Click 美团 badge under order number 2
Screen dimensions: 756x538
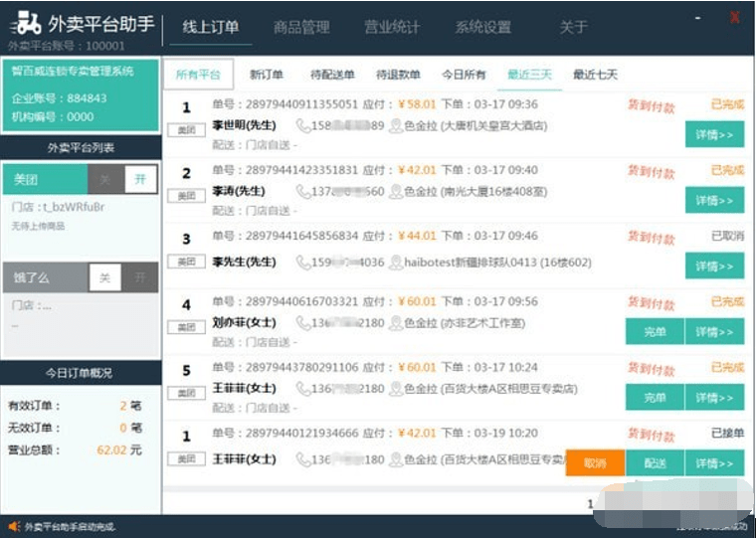187,196
